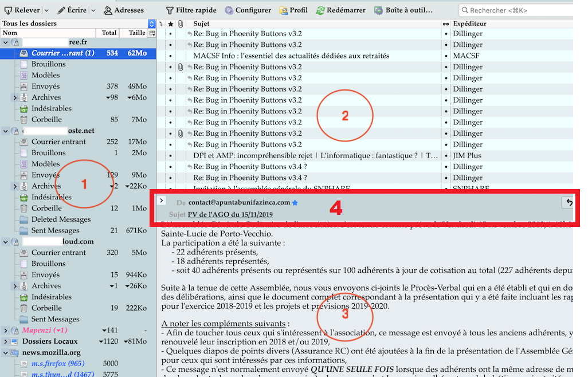Open the m.s.firefox (965) newsgroup
The width and height of the screenshot is (588, 377).
click(78, 363)
